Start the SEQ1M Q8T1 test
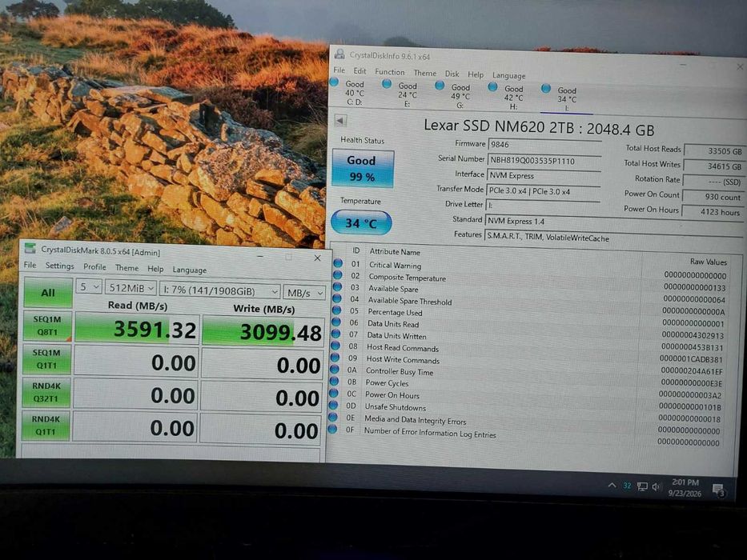Screen dimensions: 747x560 tap(47, 326)
